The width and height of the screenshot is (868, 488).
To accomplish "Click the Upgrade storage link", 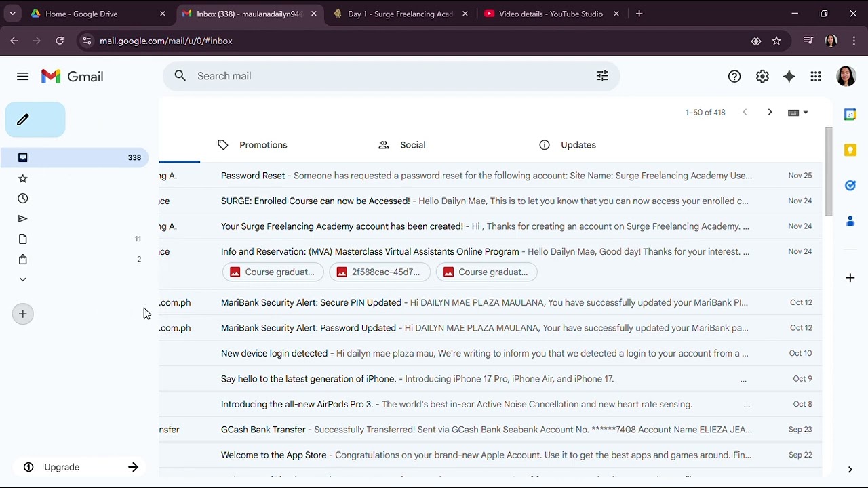I will (62, 467).
